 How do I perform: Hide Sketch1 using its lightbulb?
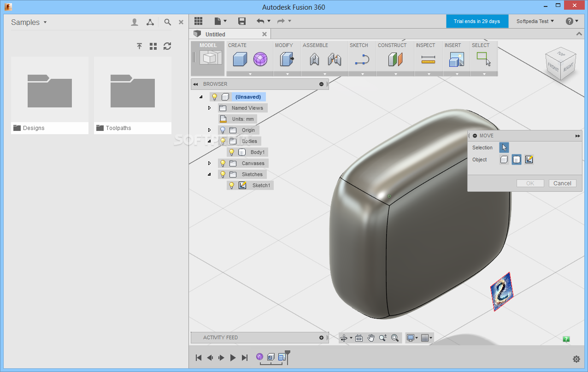[232, 185]
